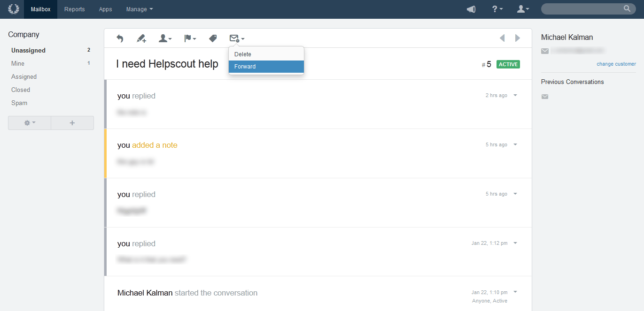
Task: Go to the next conversation arrow
Action: pyautogui.click(x=518, y=38)
